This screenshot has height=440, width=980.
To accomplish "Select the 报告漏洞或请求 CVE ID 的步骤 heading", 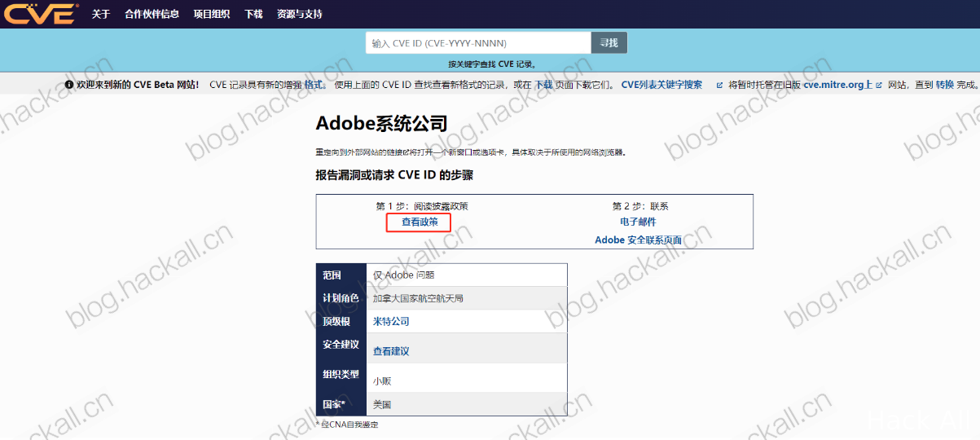I will pos(394,174).
